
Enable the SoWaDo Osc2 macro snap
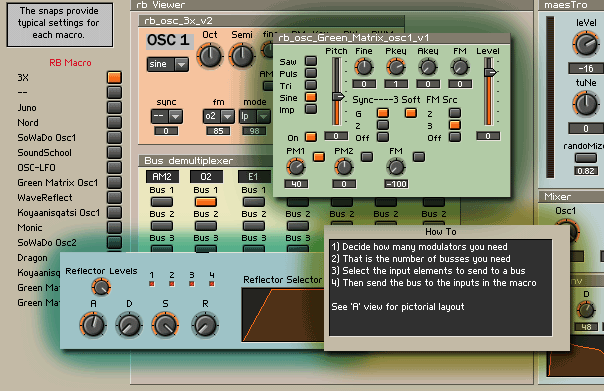(114, 243)
